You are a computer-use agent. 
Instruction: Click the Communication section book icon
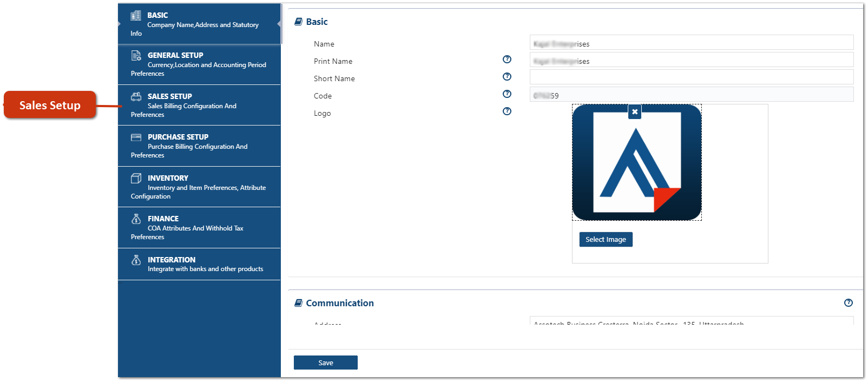pos(298,303)
